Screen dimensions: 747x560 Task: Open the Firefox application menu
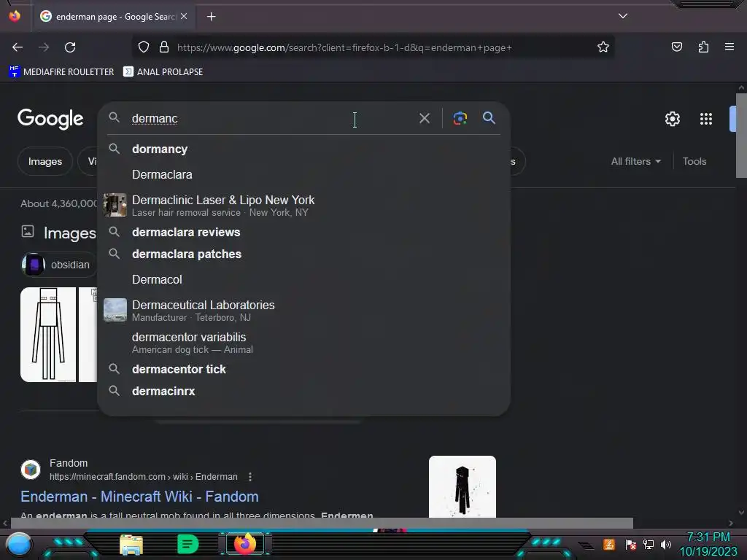[x=729, y=47]
